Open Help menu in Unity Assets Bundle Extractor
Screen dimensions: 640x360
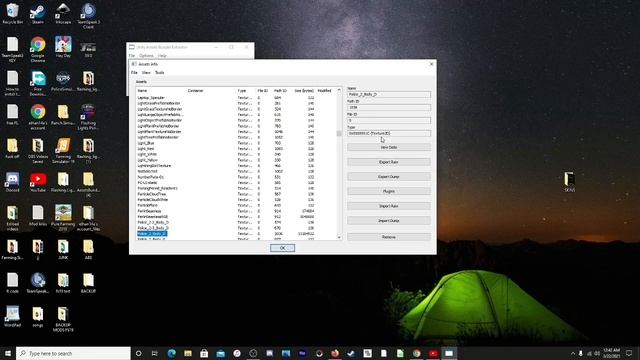click(x=162, y=56)
